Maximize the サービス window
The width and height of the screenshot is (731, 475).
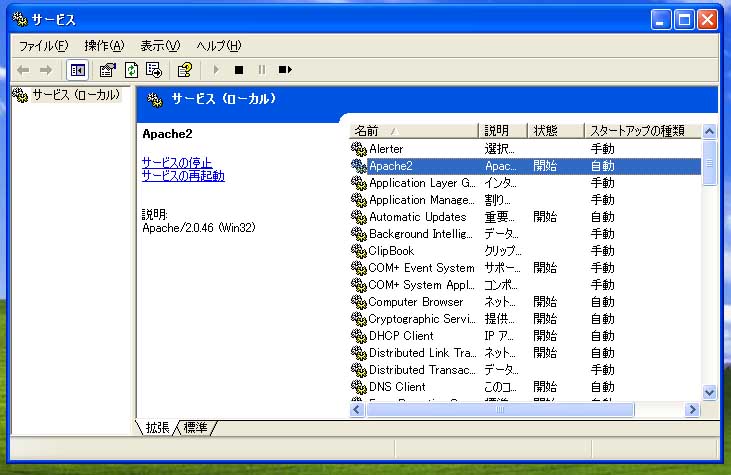[684, 20]
